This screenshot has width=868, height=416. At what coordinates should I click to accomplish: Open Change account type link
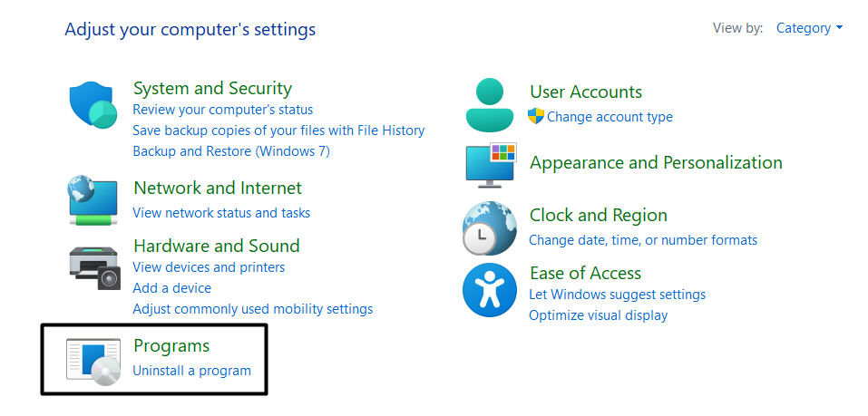coord(610,117)
